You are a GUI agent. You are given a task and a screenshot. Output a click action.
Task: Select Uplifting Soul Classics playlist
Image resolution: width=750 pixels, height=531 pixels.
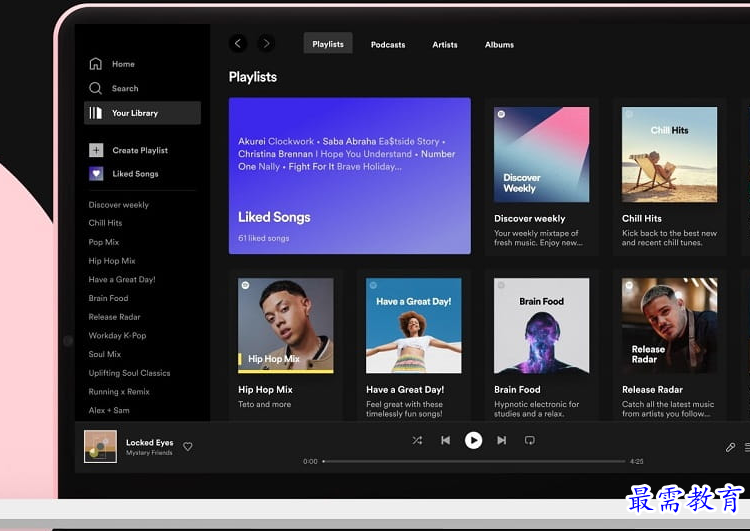click(x=129, y=373)
